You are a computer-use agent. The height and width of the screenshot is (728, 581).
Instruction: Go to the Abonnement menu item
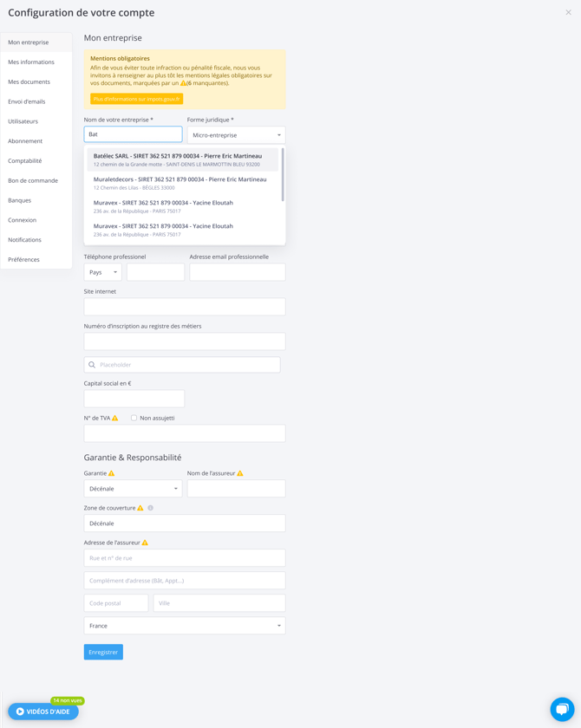point(25,141)
